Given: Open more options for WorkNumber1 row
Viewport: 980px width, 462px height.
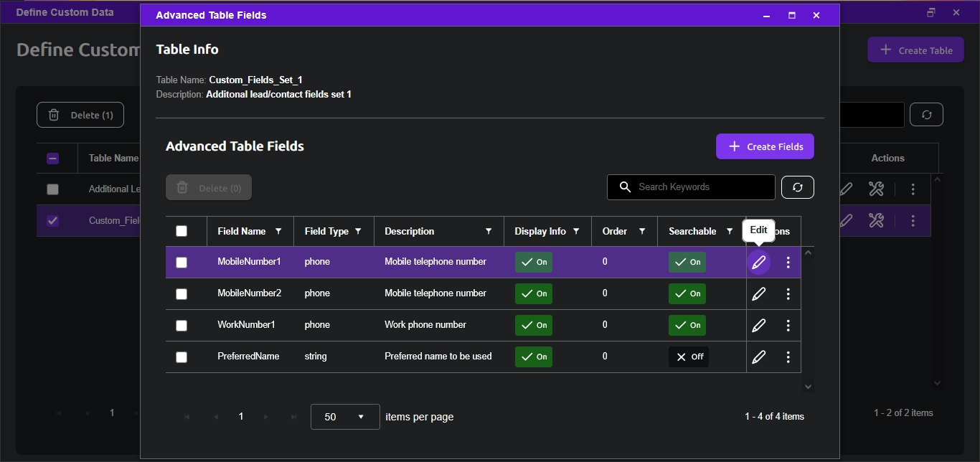Looking at the screenshot, I should [788, 326].
